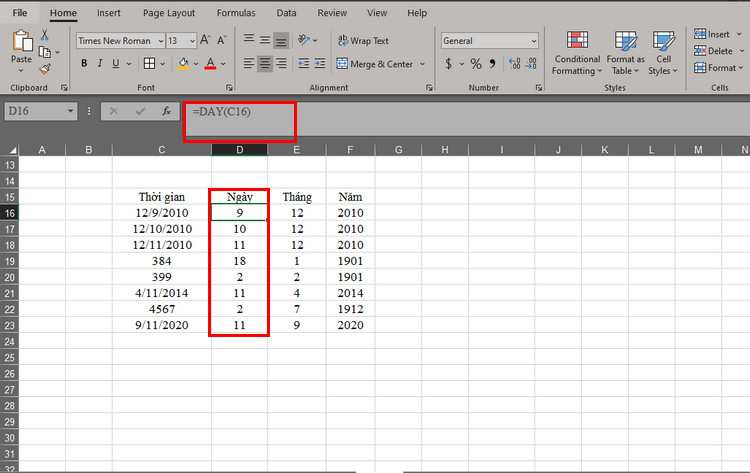Middle align cell contents
750x473 pixels.
pos(265,40)
